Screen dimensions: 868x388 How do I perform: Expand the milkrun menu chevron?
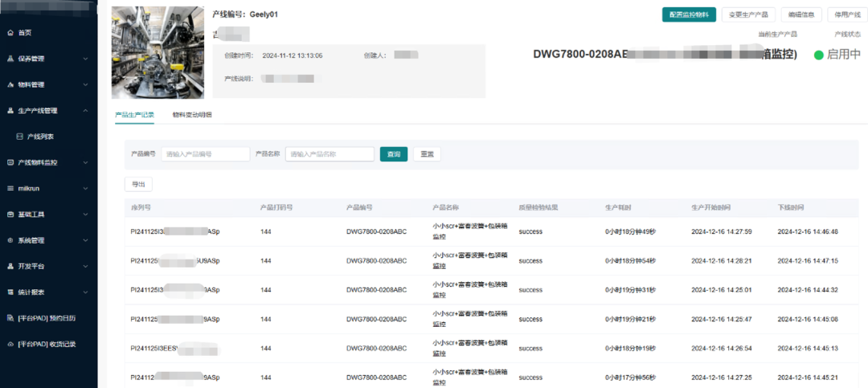[85, 189]
